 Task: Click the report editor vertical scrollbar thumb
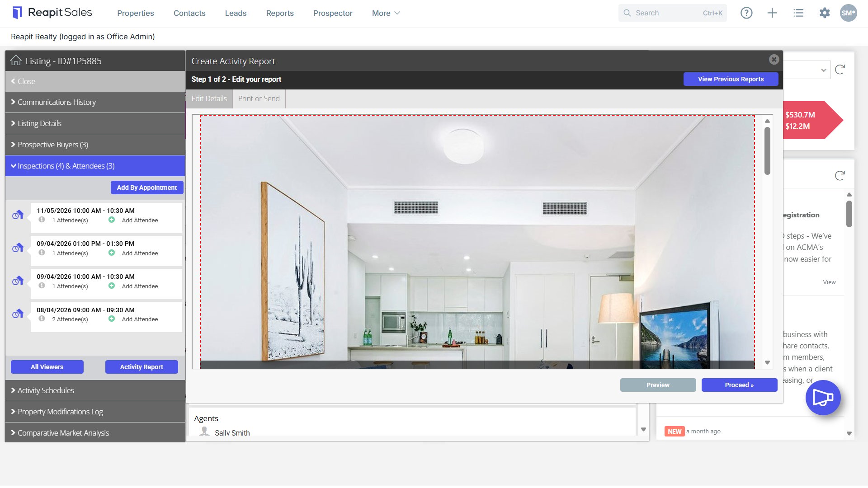pyautogui.click(x=767, y=151)
